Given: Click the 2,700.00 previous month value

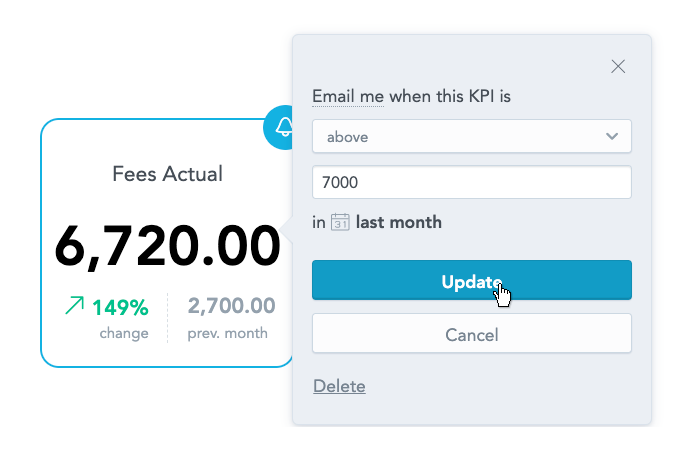Looking at the screenshot, I should [x=232, y=305].
